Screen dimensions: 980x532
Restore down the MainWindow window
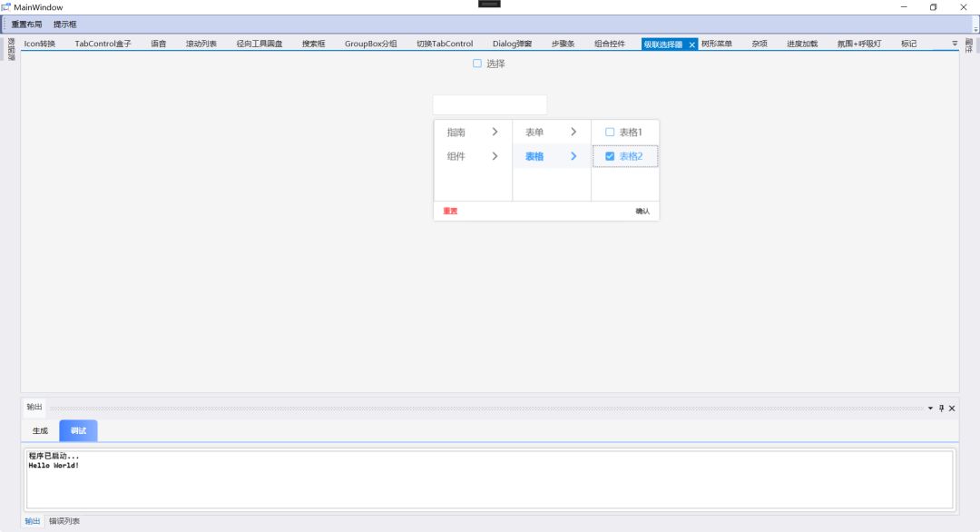click(933, 7)
